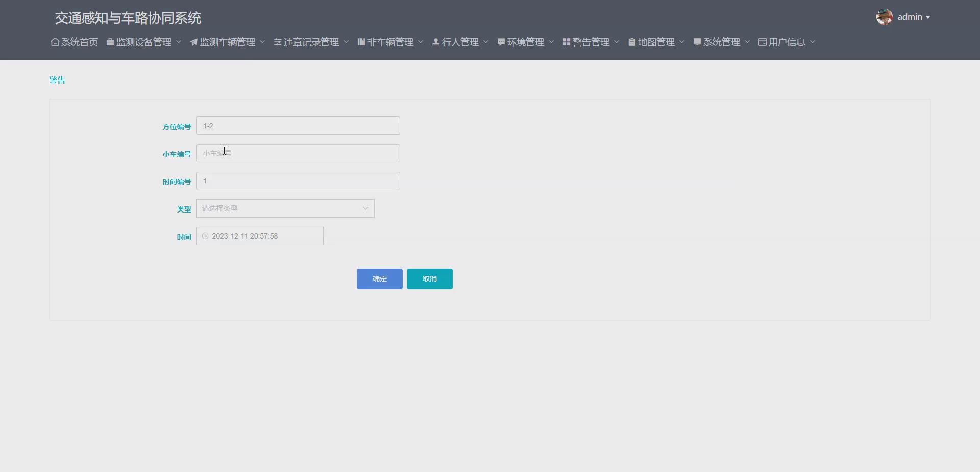Viewport: 980px width, 472px height.
Task: Click the paper plane icon of 监测车辆管理
Action: point(194,42)
